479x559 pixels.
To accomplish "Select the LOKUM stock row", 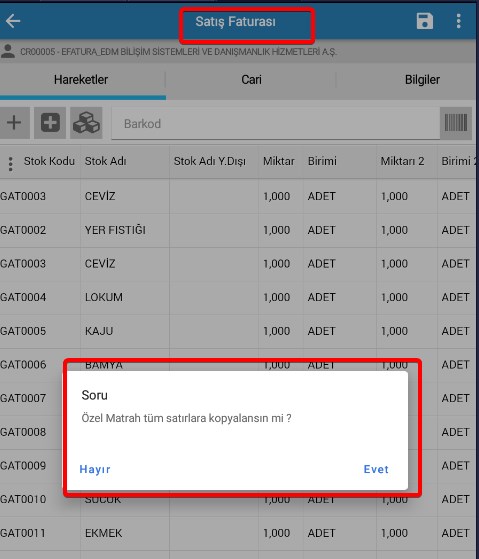I will coord(240,297).
